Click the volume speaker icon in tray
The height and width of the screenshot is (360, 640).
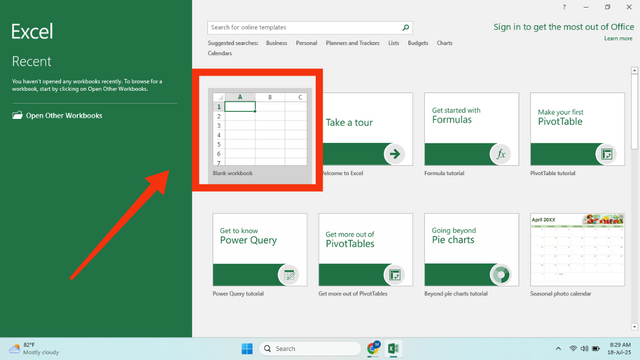584,349
